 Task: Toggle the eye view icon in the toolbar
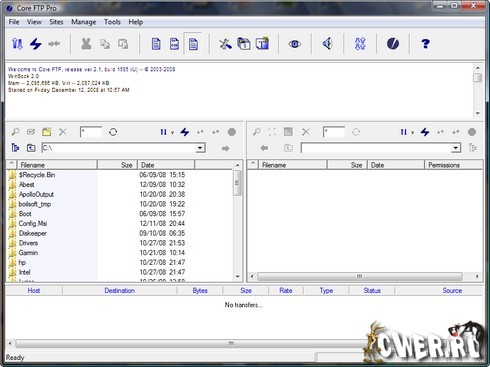click(x=294, y=44)
